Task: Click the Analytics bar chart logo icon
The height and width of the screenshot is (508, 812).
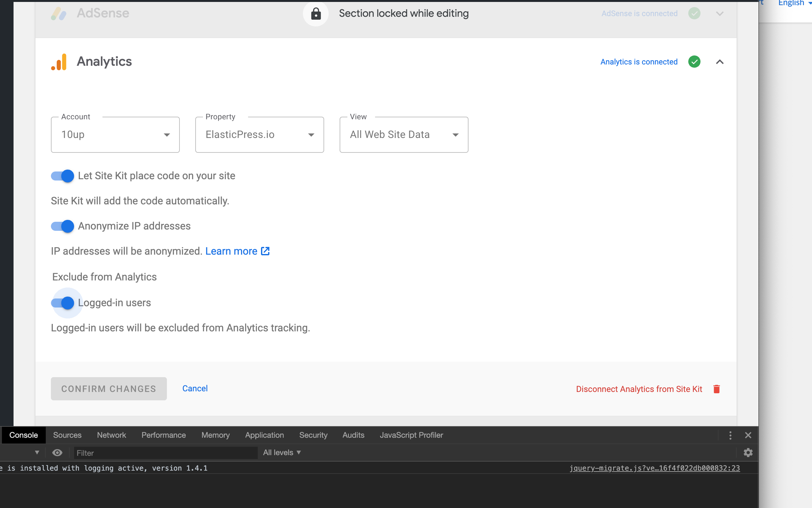Action: pyautogui.click(x=59, y=62)
